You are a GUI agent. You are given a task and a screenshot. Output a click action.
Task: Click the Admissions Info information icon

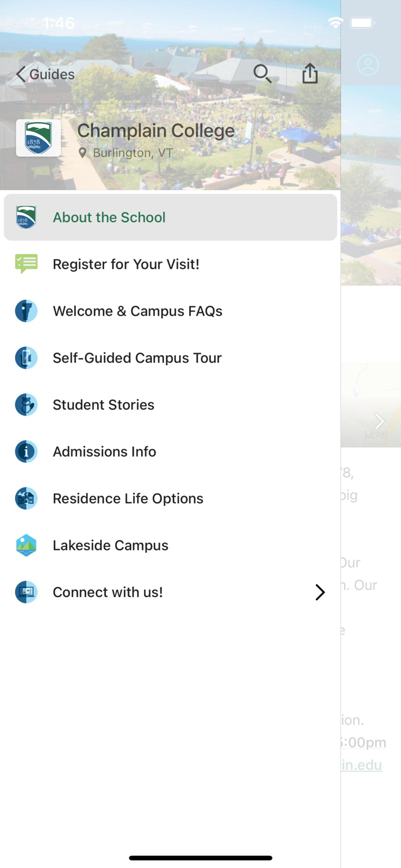click(25, 451)
